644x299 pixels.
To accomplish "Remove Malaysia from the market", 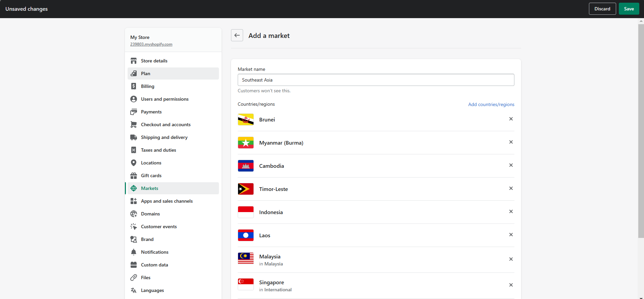I will pyautogui.click(x=511, y=259).
